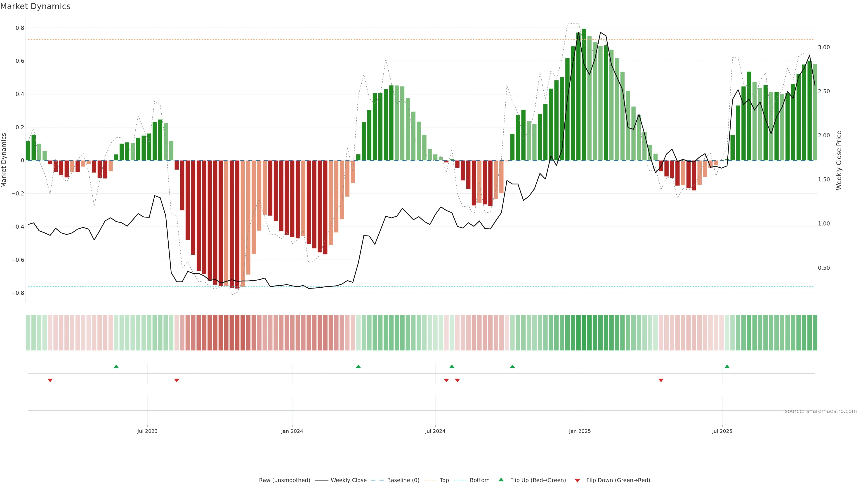Click the Jan 2024 x-axis label
868x488 pixels.
[292, 431]
